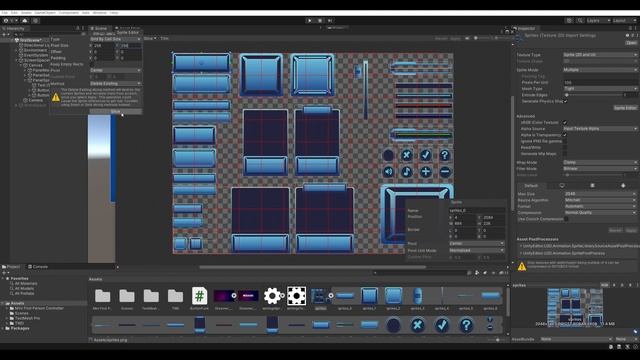Adjust the Extrude Edges slider handle

point(567,95)
